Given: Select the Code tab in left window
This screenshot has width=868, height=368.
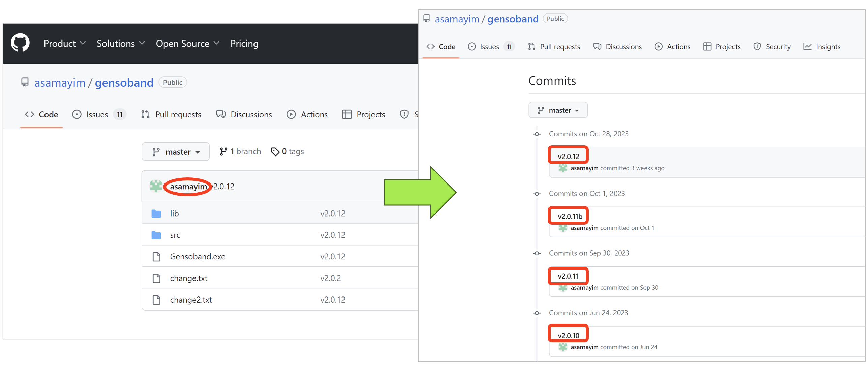Looking at the screenshot, I should [x=41, y=114].
